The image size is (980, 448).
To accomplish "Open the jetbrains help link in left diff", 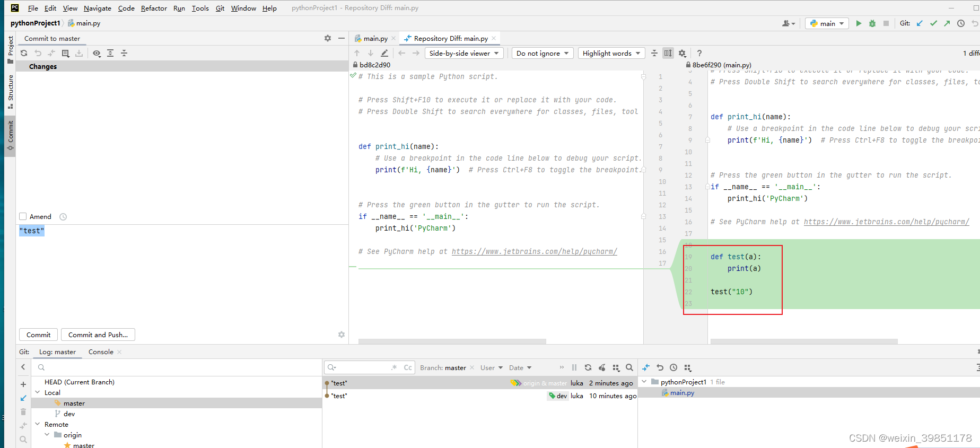I will pos(534,251).
